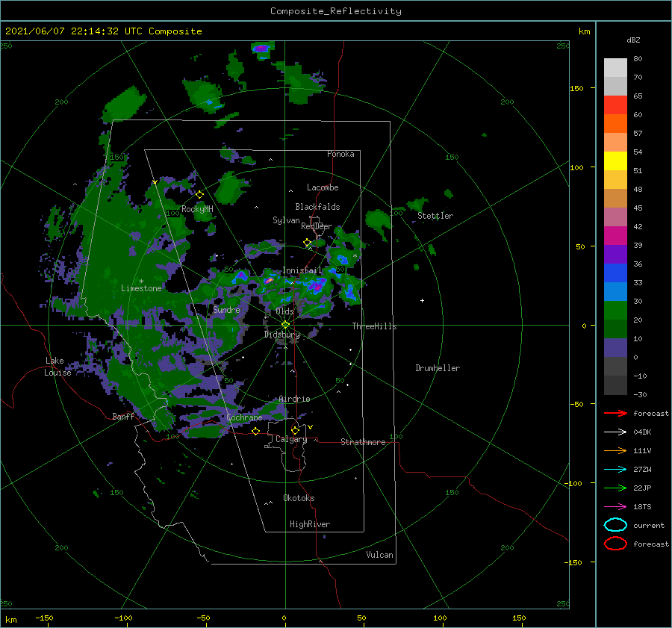The width and height of the screenshot is (672, 628).
Task: Click the white 04DK arrow icon
Action: coord(615,432)
